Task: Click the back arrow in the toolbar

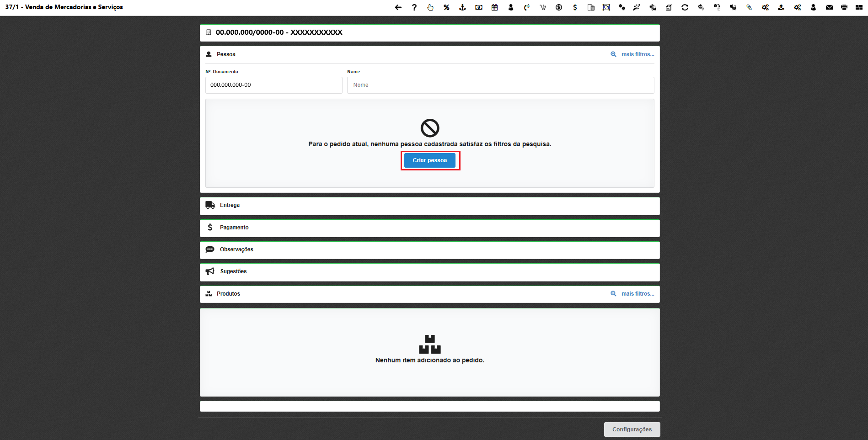Action: 397,7
